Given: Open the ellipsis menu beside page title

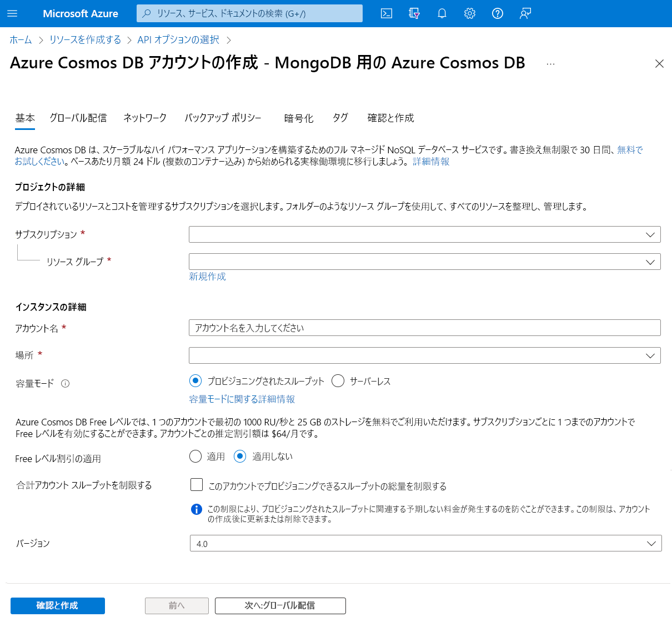Looking at the screenshot, I should click(x=550, y=64).
